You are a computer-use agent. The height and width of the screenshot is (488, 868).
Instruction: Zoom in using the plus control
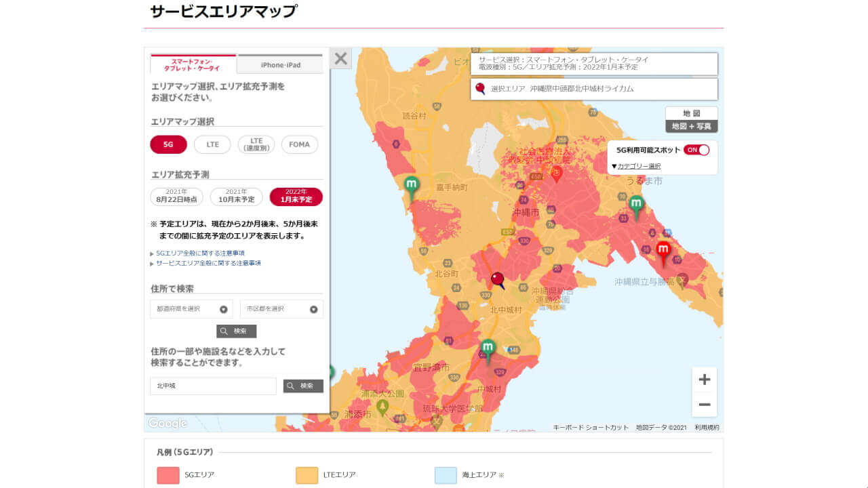pos(704,380)
